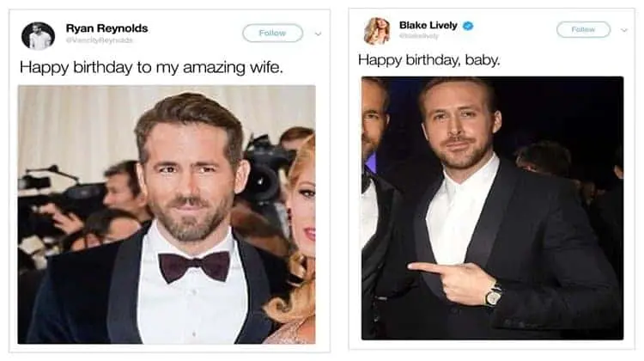The height and width of the screenshot is (361, 644).
Task: Open the photo in Blake Lively's tweet
Action: 492,207
